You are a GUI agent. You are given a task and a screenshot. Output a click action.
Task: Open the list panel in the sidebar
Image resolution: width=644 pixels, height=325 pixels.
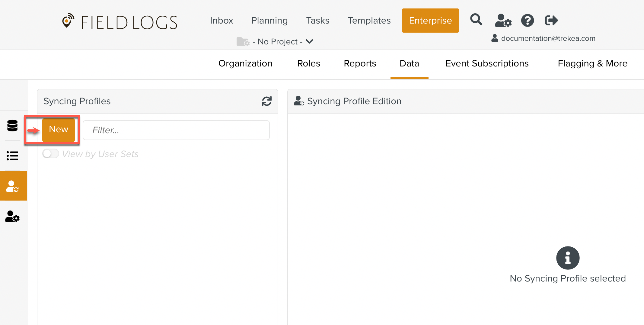(12, 156)
